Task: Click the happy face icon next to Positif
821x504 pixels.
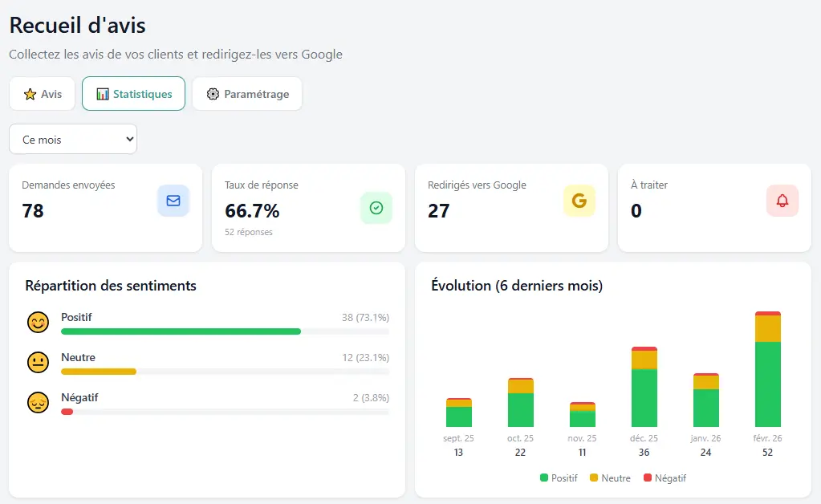Action: [38, 323]
